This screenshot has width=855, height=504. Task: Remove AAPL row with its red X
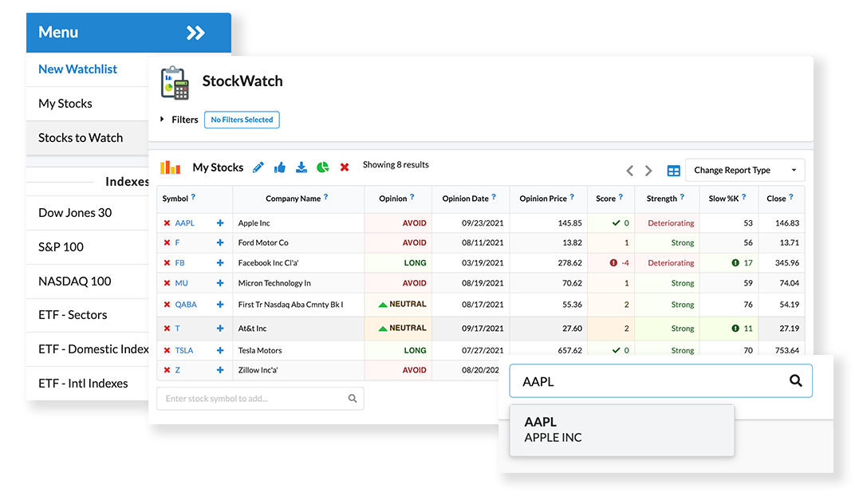click(x=167, y=223)
